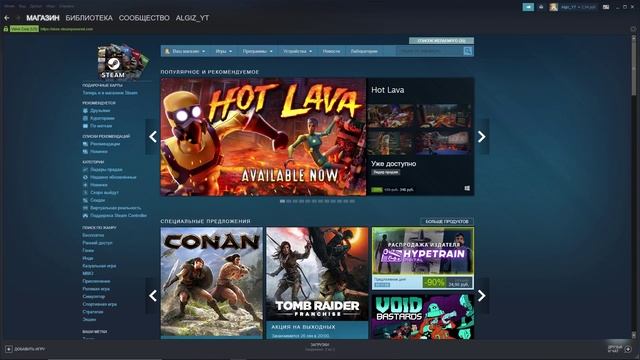This screenshot has width=640, height=360.
Task: Go back with the navigation arrow
Action: [x=7, y=18]
